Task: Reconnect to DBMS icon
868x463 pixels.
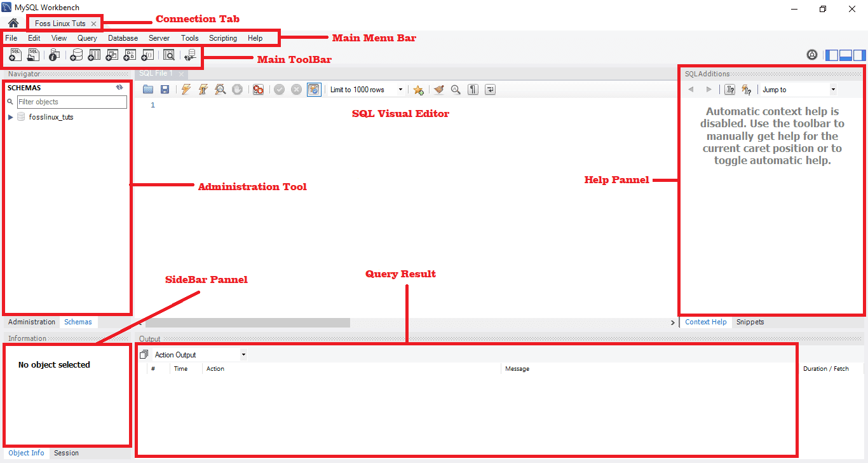Action: point(190,56)
